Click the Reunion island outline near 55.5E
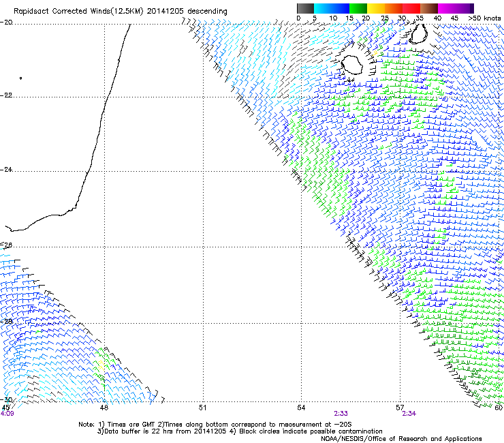The image size is (504, 443). tap(352, 65)
